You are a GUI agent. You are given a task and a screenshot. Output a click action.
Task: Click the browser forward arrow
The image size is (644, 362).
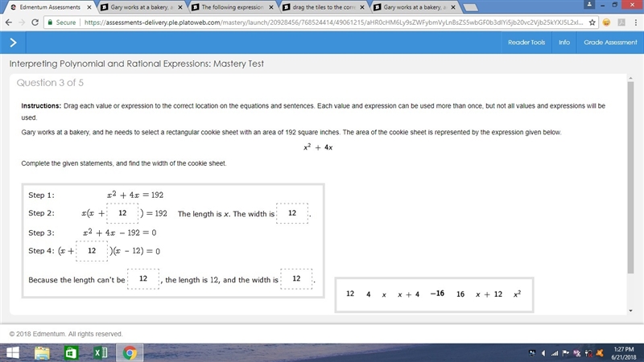tap(22, 23)
